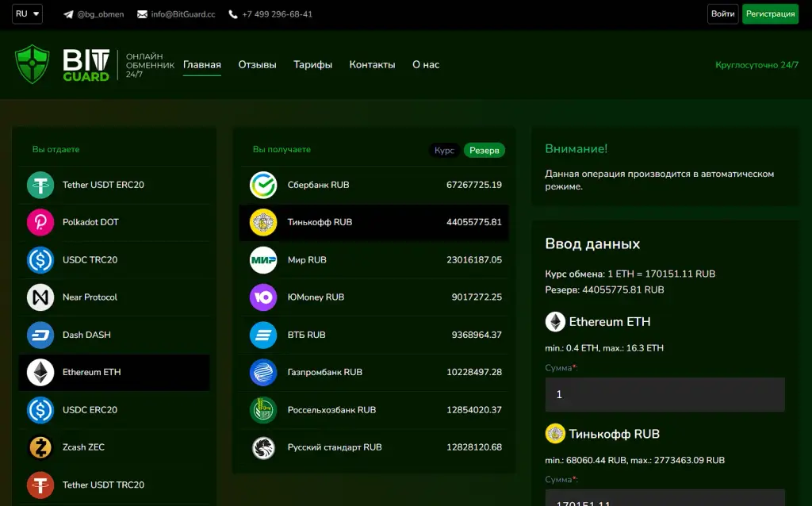Select the Near Protocol coin icon

pos(40,297)
